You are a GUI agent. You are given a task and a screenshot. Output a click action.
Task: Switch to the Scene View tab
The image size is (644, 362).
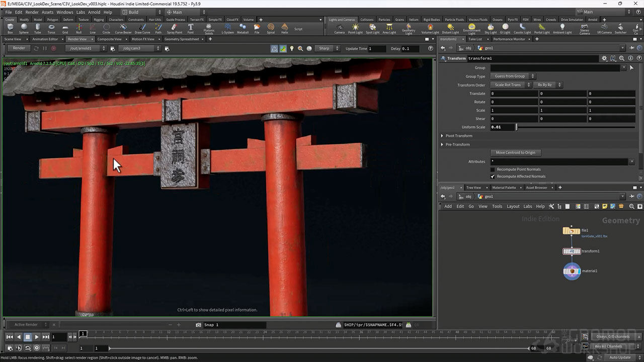tap(13, 39)
